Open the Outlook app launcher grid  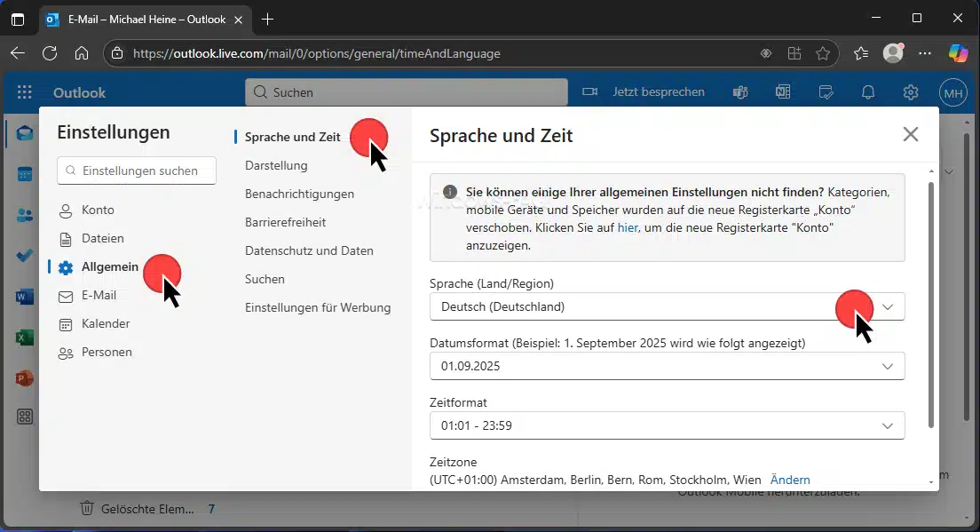coord(25,92)
